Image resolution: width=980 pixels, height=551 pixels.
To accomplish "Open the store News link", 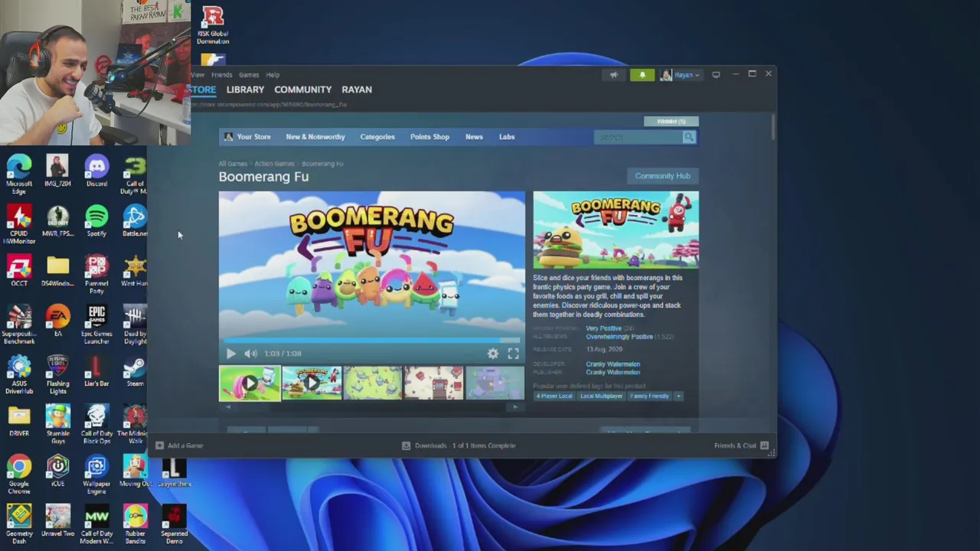I will [474, 137].
